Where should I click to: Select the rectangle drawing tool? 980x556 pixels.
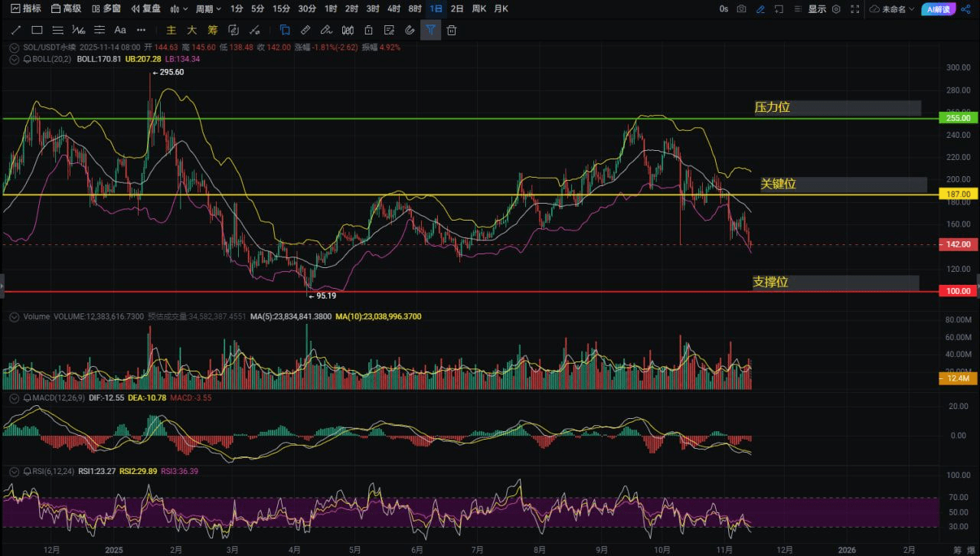point(36,30)
